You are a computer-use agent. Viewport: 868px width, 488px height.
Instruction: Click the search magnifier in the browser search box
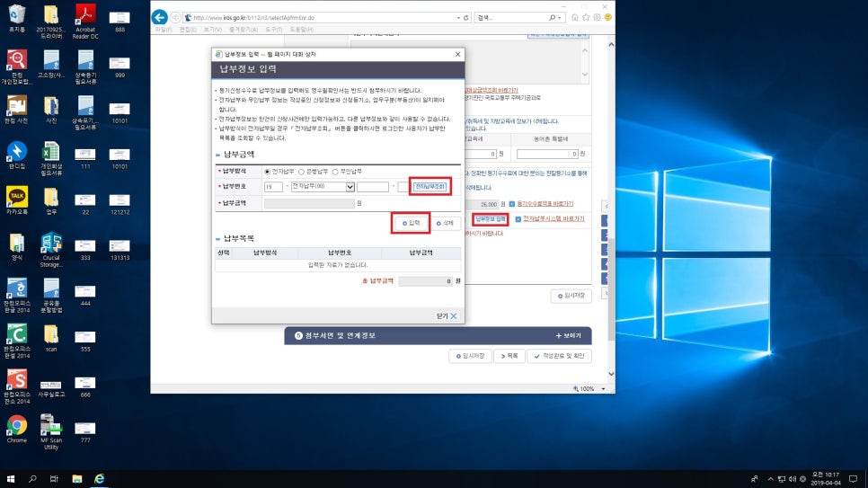[x=552, y=18]
